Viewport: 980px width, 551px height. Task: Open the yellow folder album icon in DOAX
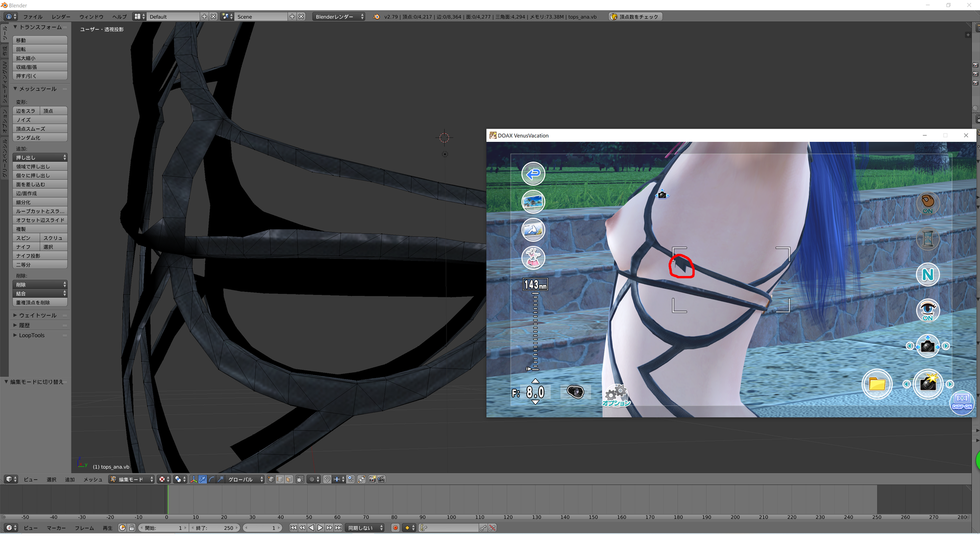coord(877,384)
